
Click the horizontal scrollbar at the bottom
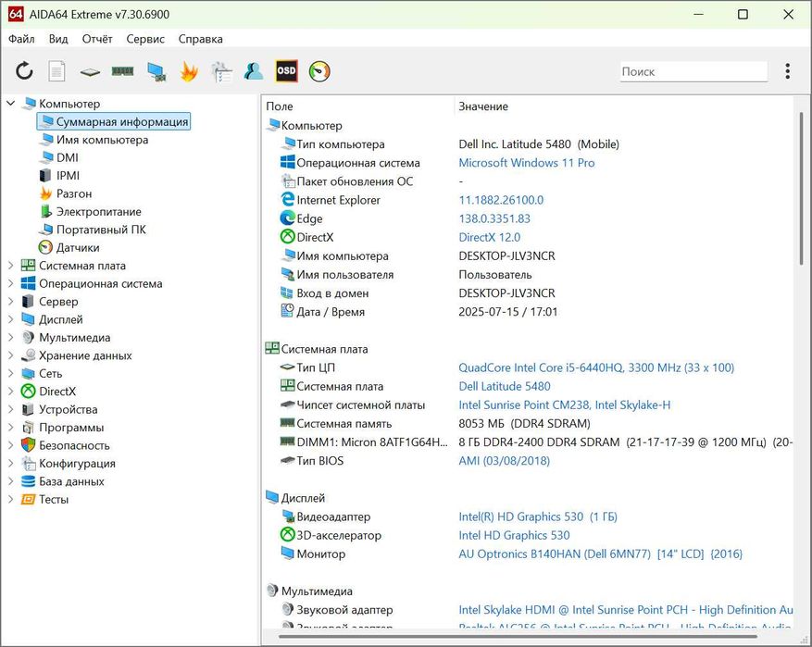(x=518, y=636)
